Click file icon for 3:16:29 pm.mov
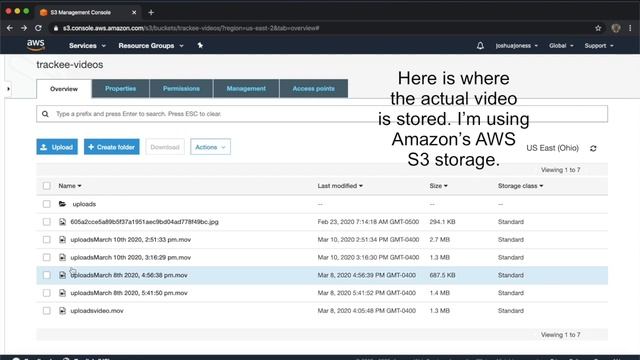Image resolution: width=640 pixels, height=360 pixels. pos(62,257)
